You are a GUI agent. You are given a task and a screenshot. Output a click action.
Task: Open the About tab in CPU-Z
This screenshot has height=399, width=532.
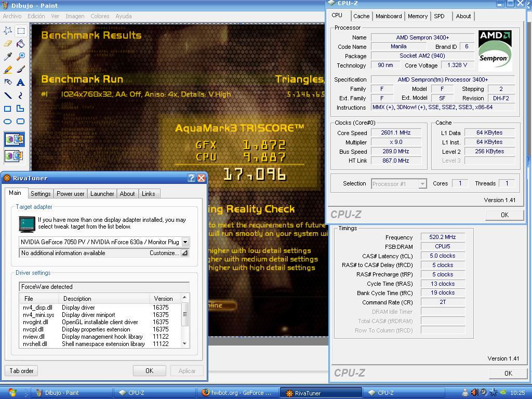463,16
